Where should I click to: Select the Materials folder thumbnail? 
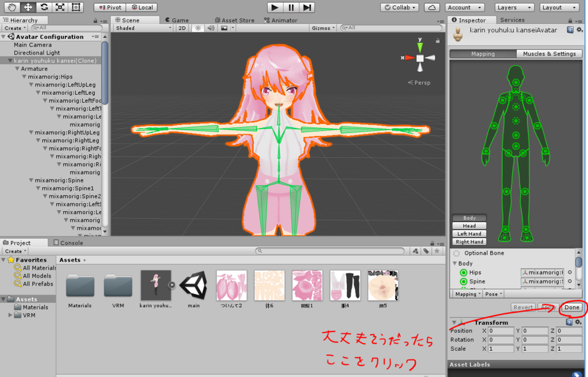(x=80, y=287)
